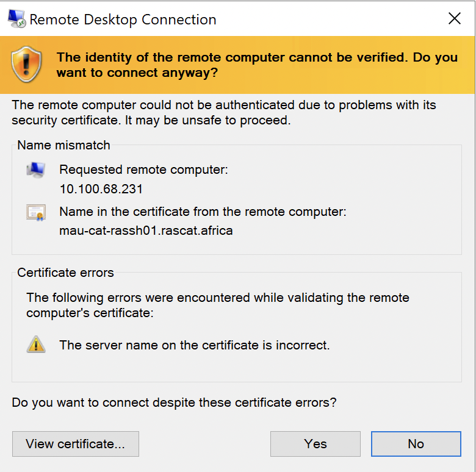Open the View certificate dialog
Image resolution: width=476 pixels, height=472 pixels.
[x=76, y=444]
